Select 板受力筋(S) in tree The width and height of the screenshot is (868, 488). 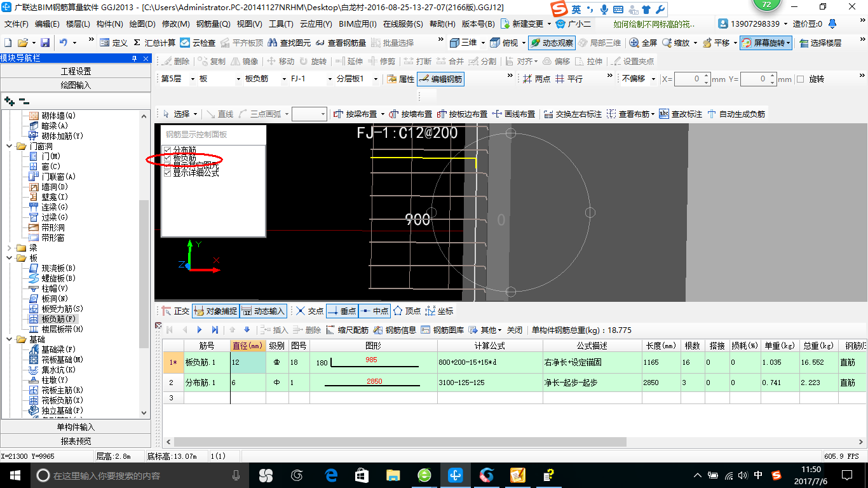click(62, 309)
